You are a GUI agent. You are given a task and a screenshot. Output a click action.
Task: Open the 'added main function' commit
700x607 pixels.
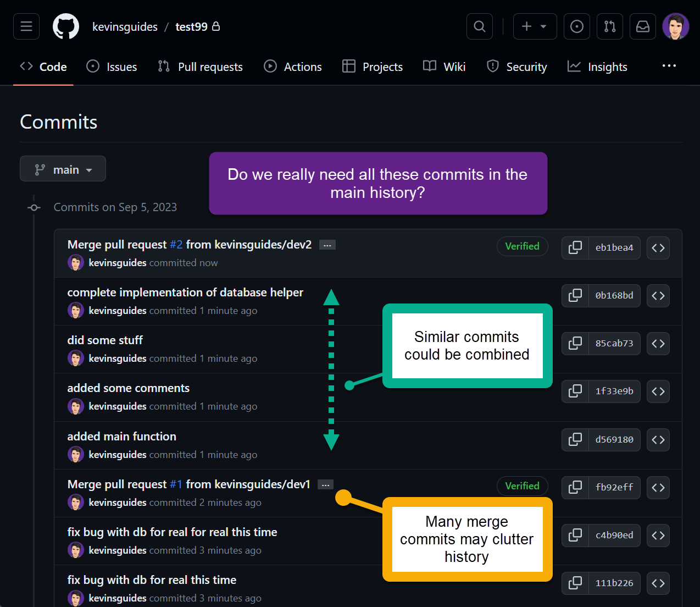tap(122, 437)
